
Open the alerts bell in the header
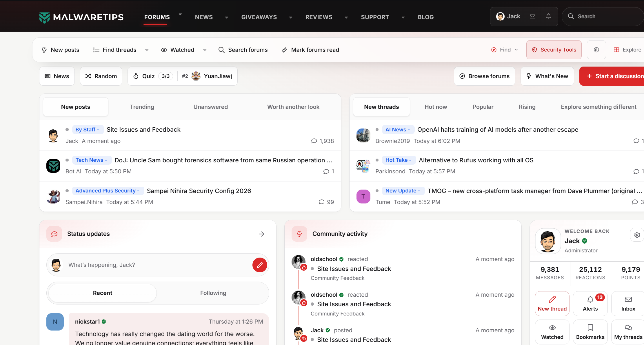click(548, 16)
